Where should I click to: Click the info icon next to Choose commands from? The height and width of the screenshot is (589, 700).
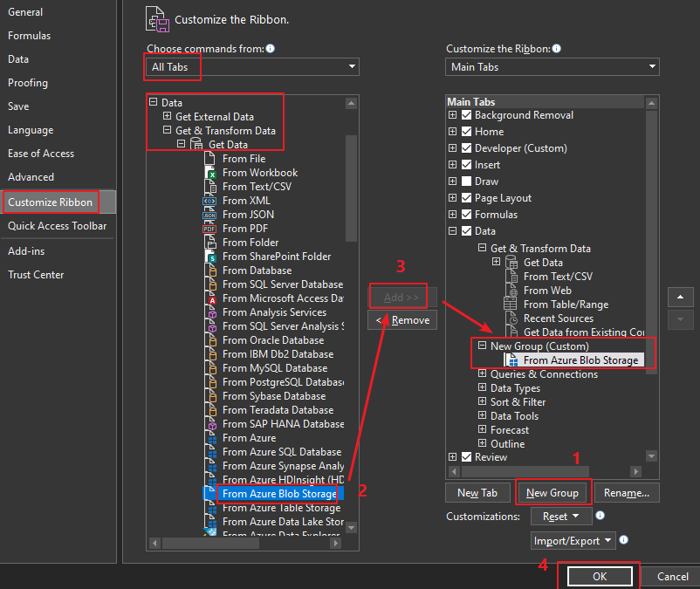(x=270, y=49)
